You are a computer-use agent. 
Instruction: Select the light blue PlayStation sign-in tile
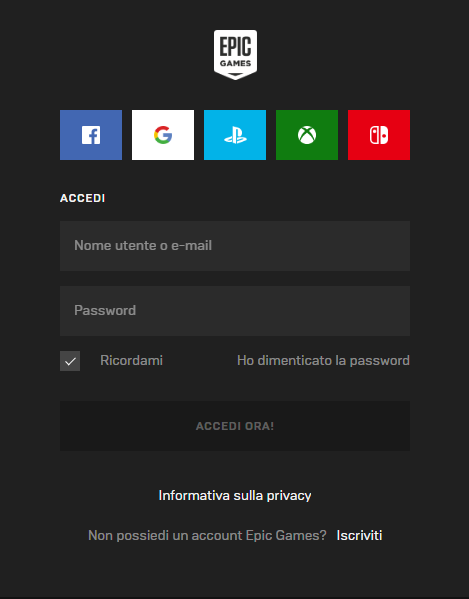235,135
